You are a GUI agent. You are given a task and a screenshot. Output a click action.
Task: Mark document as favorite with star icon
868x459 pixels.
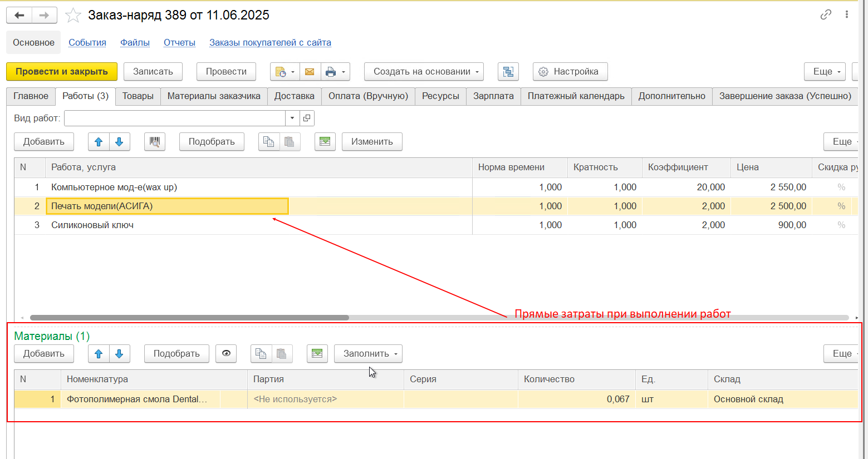[x=73, y=15]
